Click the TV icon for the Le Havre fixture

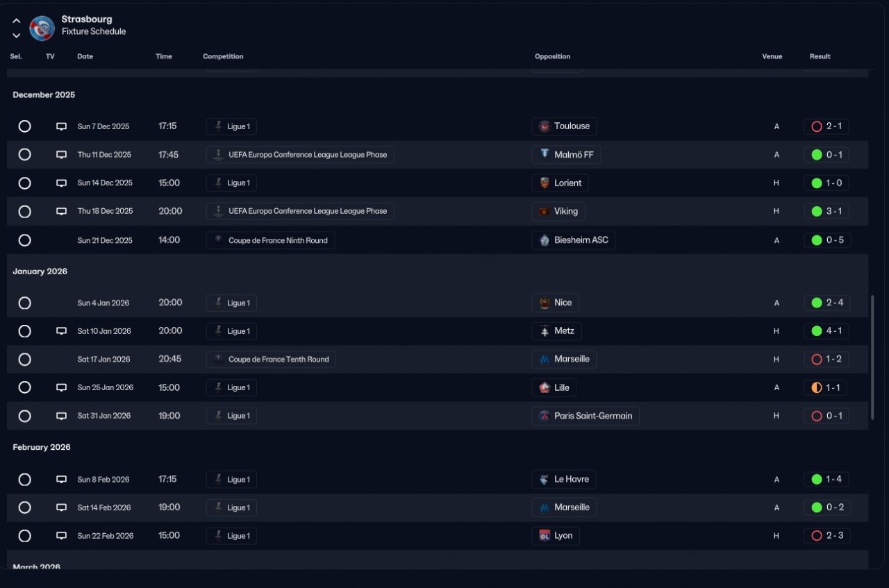(62, 480)
